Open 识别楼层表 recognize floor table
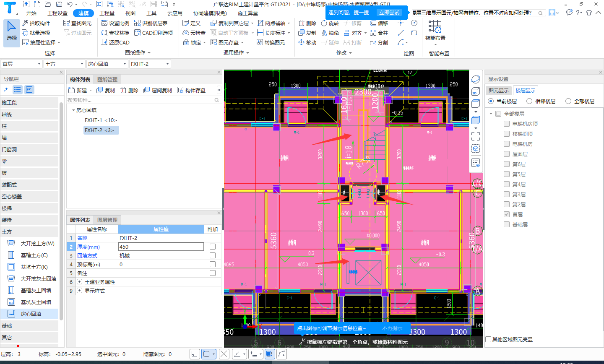This screenshot has height=364, width=604. 151,23
